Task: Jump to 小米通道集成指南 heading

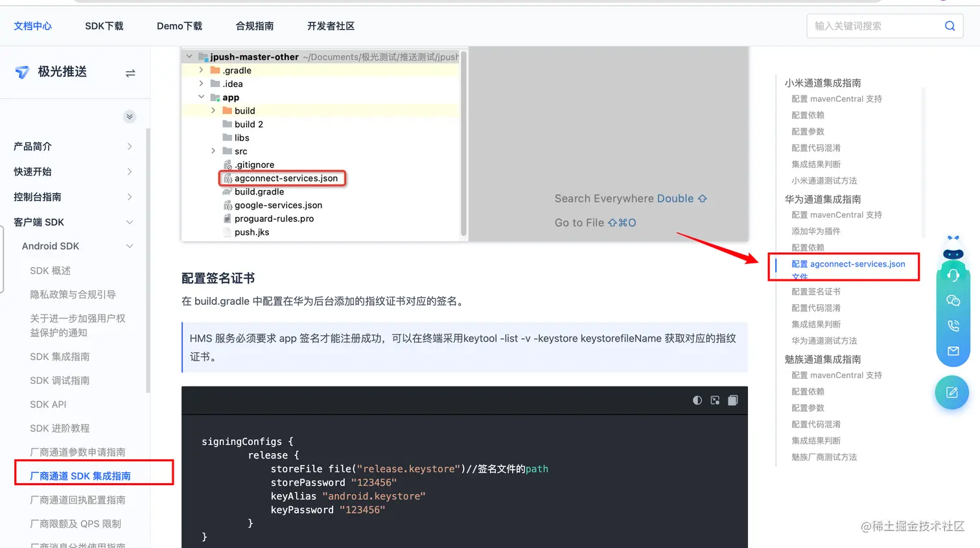Action: 822,83
